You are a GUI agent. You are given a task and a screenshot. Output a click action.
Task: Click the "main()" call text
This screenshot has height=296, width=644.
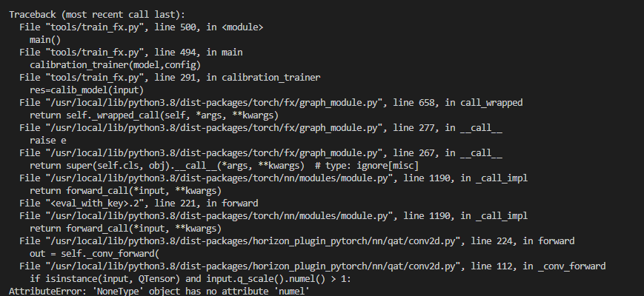[45, 40]
